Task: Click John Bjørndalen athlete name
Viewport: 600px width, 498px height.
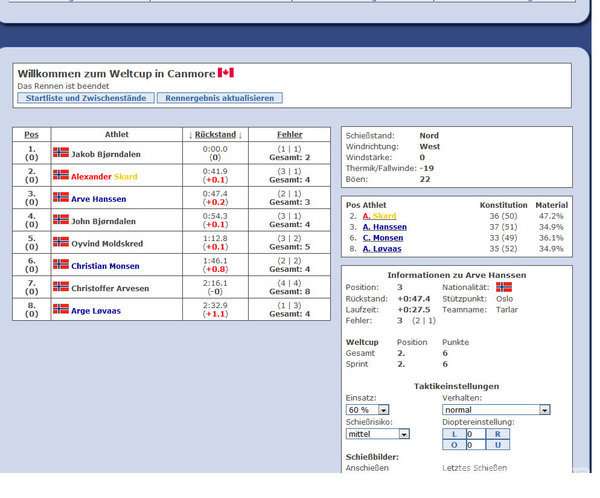Action: [103, 221]
